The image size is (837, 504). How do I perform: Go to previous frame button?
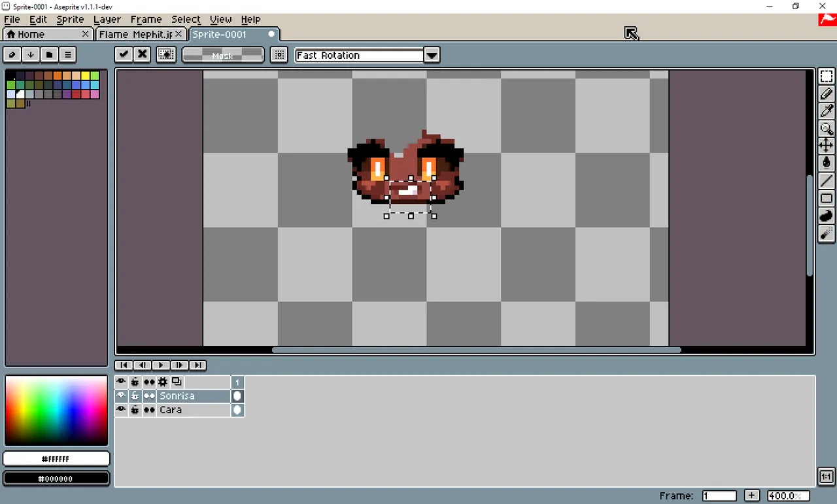click(143, 365)
